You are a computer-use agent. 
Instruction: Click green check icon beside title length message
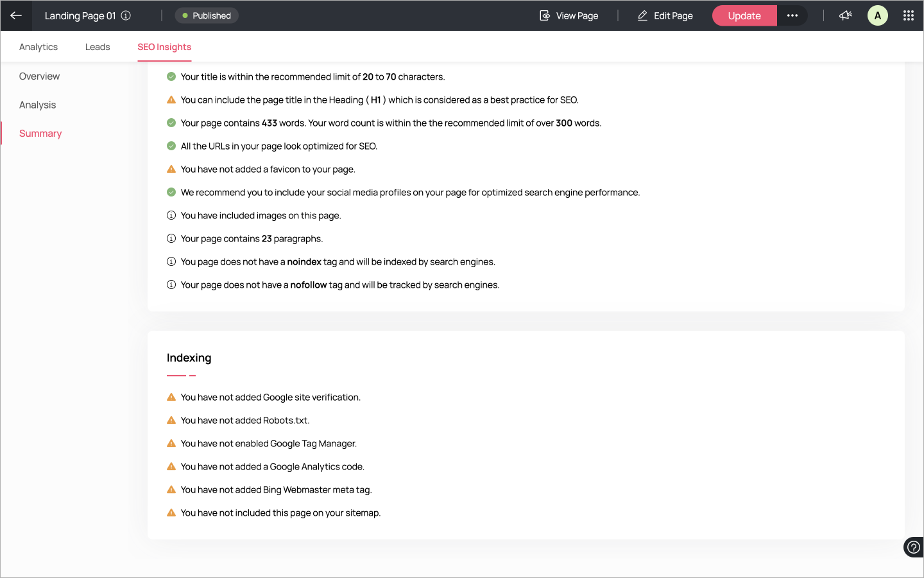(x=171, y=76)
